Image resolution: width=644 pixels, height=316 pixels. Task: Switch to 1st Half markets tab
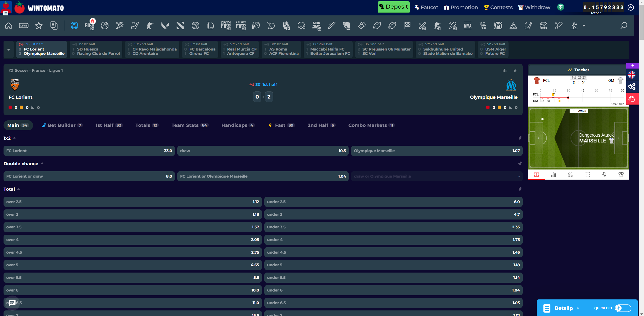(109, 125)
